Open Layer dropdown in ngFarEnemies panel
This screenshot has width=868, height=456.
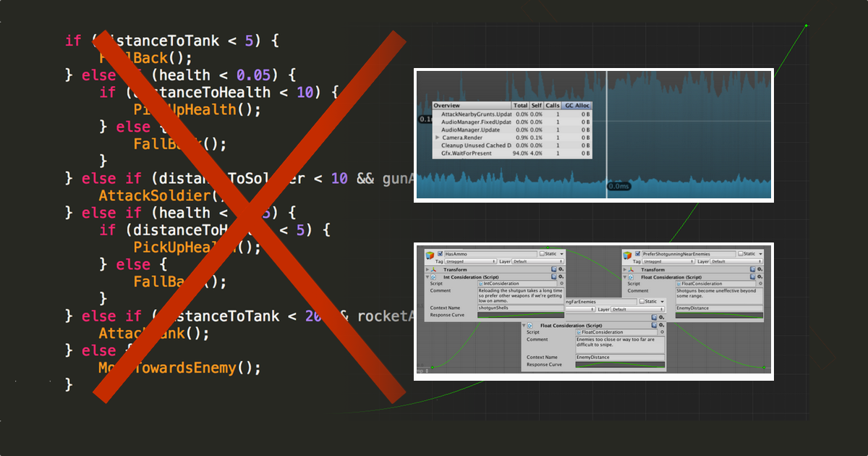click(x=637, y=309)
